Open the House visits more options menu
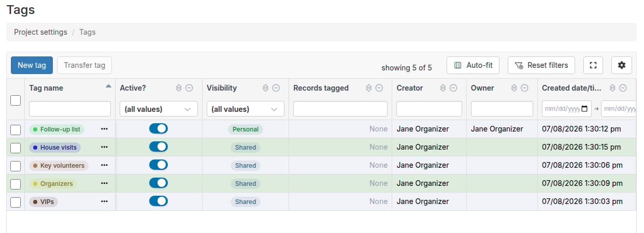 click(x=105, y=147)
